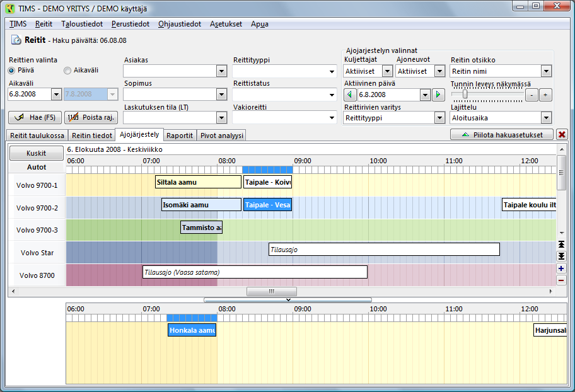Image resolution: width=575 pixels, height=392 pixels.
Task: Select the Honkala aamu block in lower timeline
Action: [x=192, y=330]
